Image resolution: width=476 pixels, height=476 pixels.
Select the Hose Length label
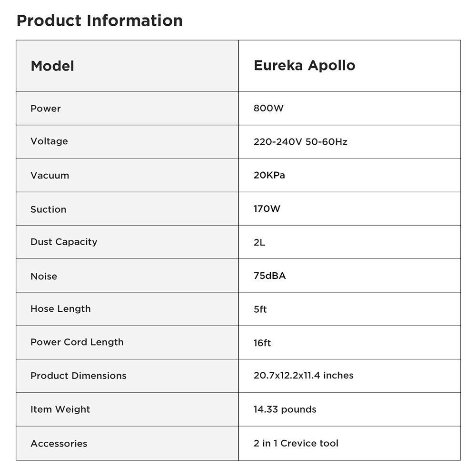tap(61, 309)
